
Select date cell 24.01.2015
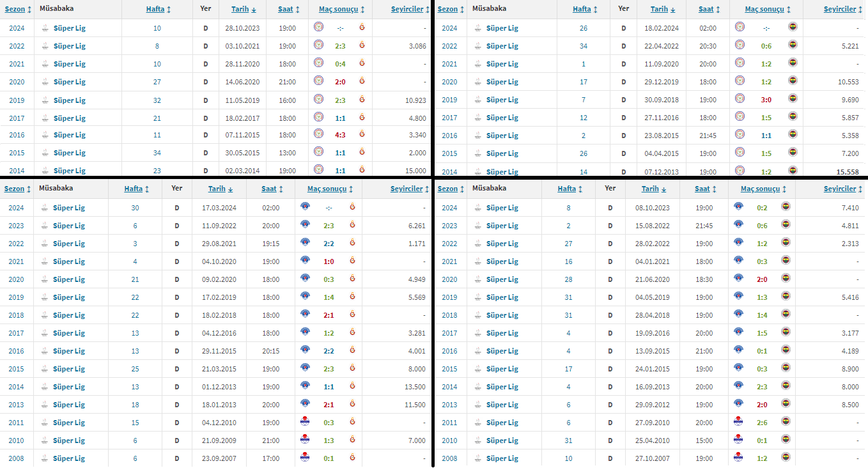652,369
